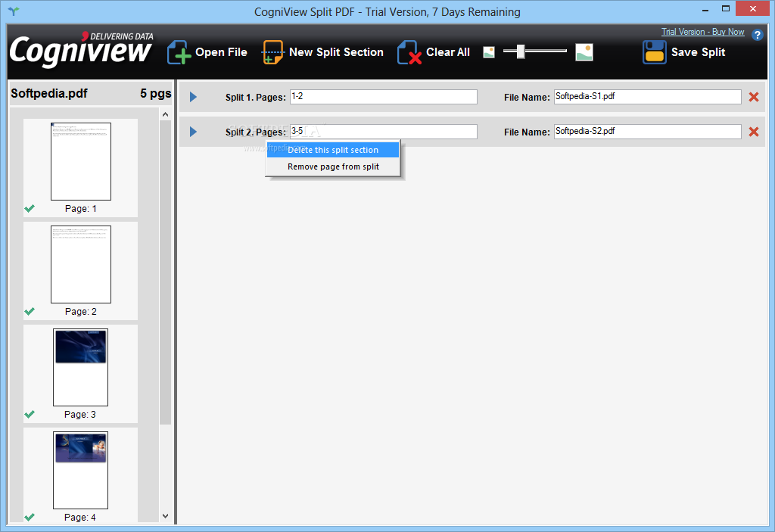Select the Page 2 thumbnail
This screenshot has height=532, width=775.
click(x=81, y=265)
